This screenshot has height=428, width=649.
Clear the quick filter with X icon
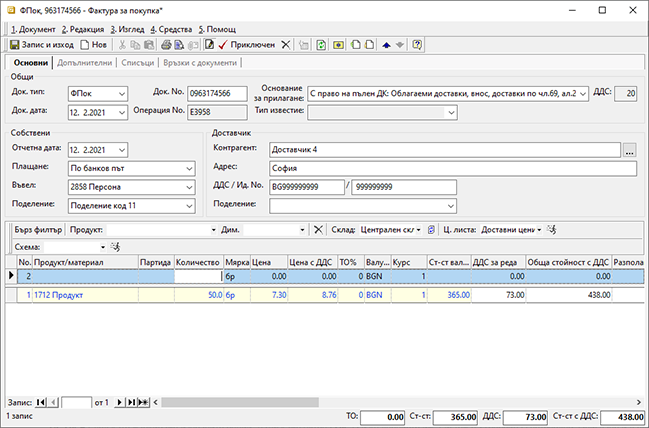pyautogui.click(x=318, y=230)
